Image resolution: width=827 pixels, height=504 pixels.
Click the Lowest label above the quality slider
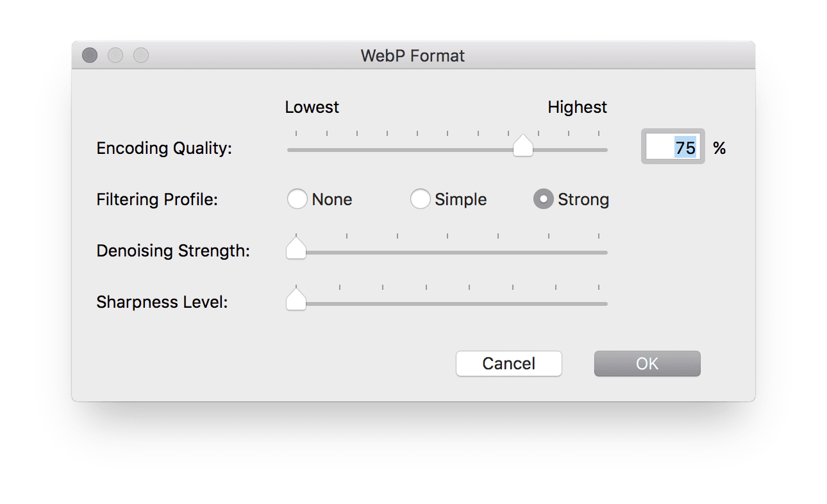[312, 107]
